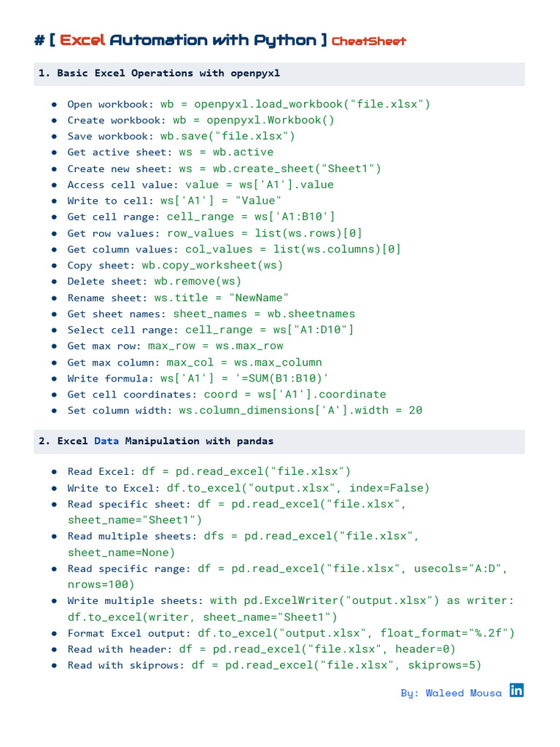560x747 pixels.
Task: Select the Excel Data Manipulation with pandas header
Action: point(155,441)
